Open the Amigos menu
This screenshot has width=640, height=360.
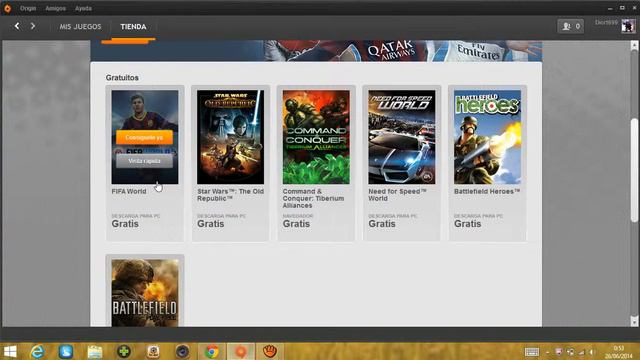pyautogui.click(x=56, y=8)
